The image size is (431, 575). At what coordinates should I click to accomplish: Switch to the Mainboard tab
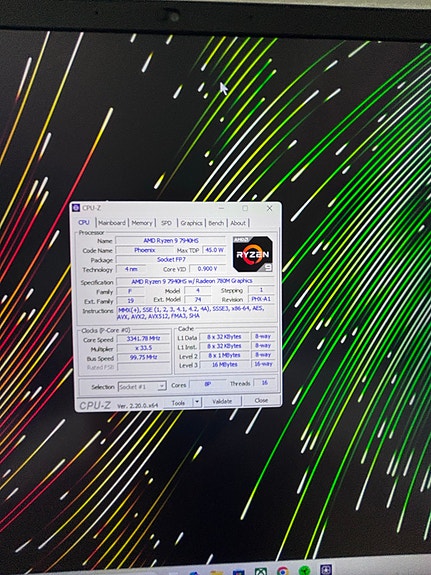(x=112, y=223)
